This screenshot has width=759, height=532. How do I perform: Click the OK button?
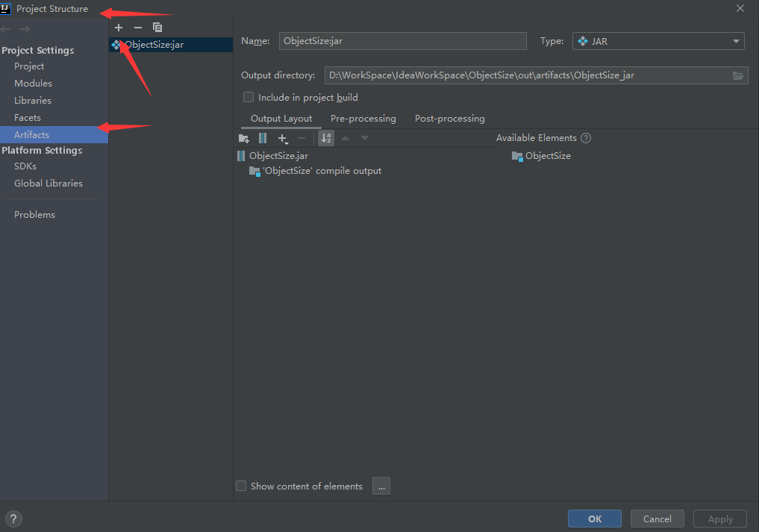[x=594, y=519]
